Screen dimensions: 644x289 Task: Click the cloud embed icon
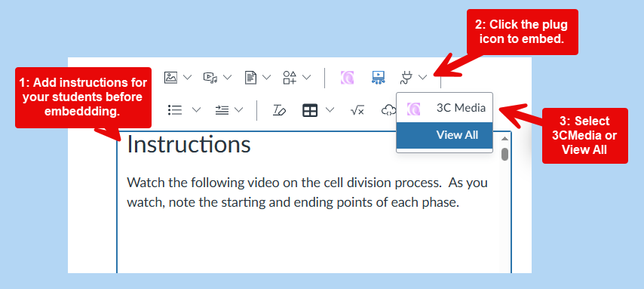click(388, 110)
